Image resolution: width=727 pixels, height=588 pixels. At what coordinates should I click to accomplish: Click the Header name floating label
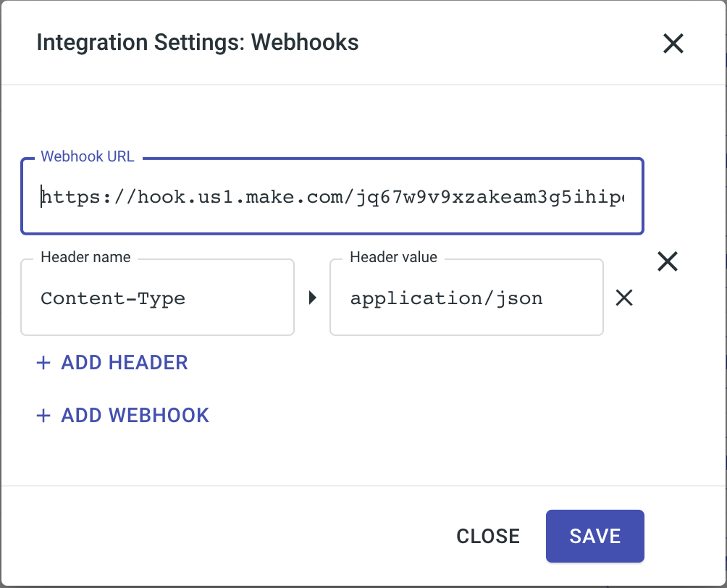(85, 257)
